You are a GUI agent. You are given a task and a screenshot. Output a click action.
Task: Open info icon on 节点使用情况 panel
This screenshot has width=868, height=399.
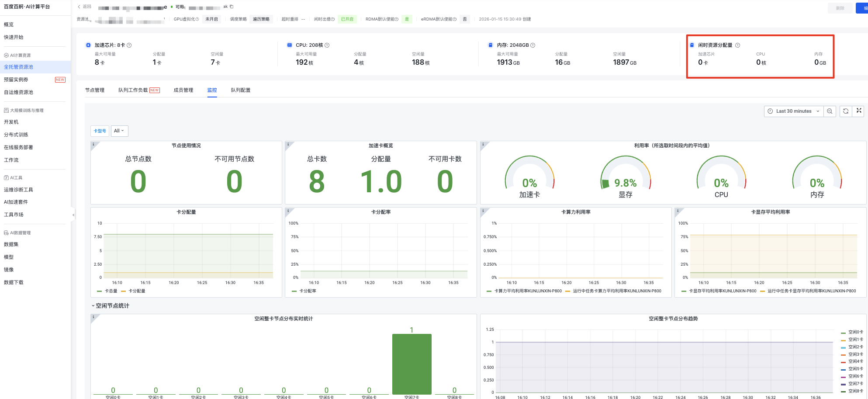93,144
